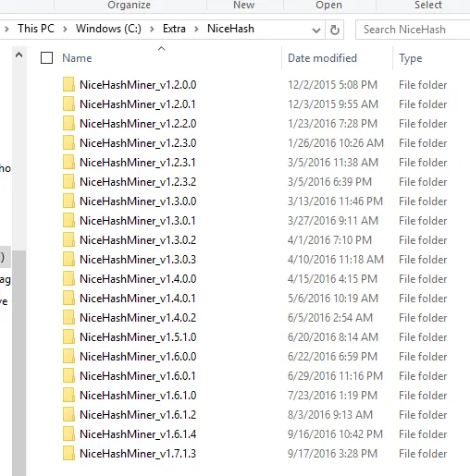Click the folder icon for NiceHashMiner_v1.2.3.2
Screen dimensions: 470x476
coord(68,181)
